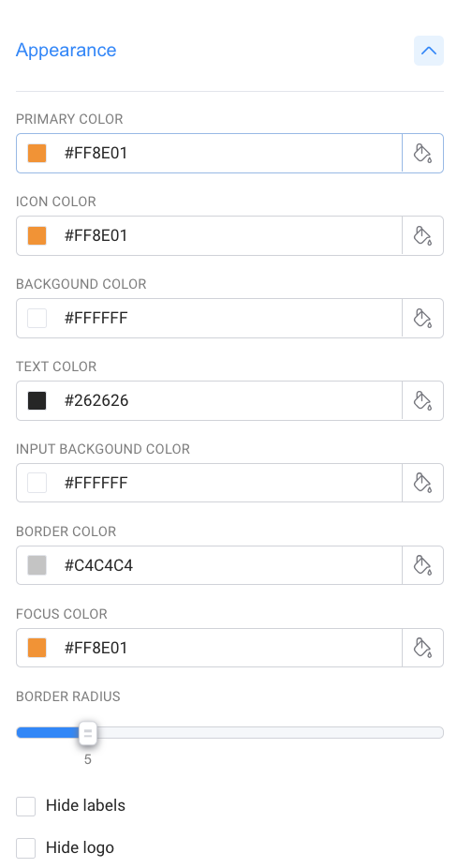Open paint bucket picker for Border Color
The image size is (457, 868).
(422, 565)
